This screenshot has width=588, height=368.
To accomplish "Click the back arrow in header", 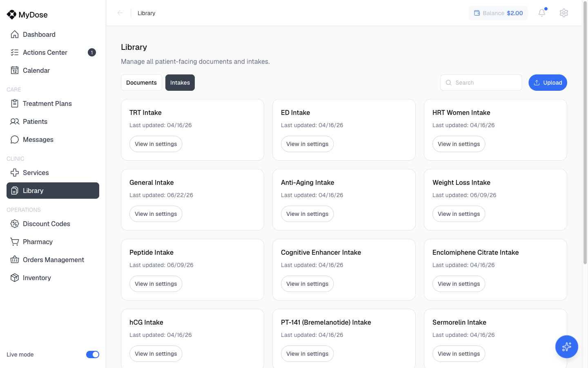I will coord(120,13).
